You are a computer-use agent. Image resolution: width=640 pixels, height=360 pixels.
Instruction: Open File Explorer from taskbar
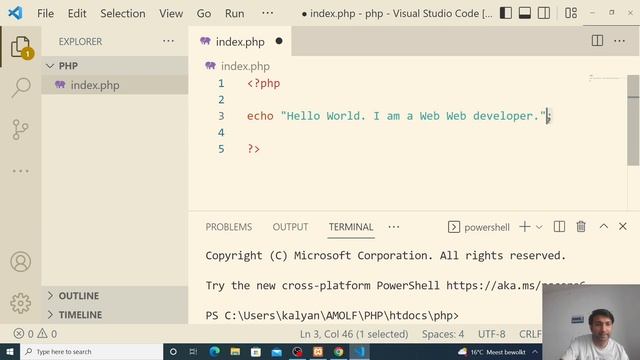coord(235,351)
